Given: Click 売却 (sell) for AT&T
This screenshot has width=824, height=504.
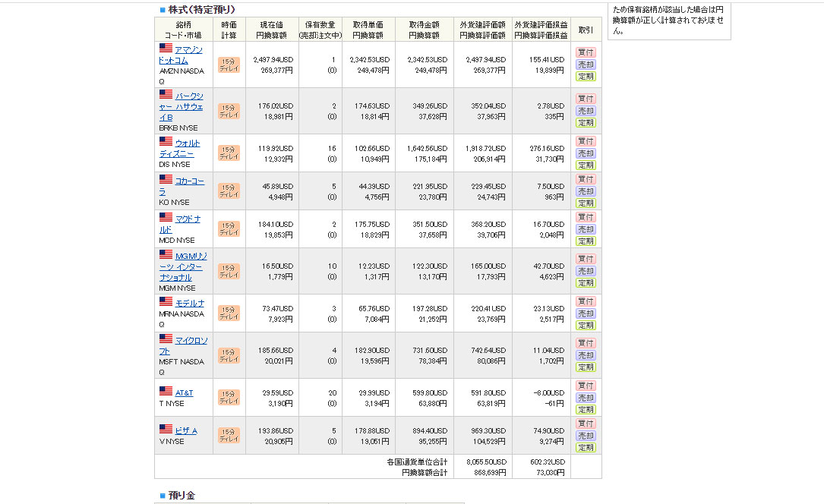Looking at the screenshot, I should click(586, 398).
